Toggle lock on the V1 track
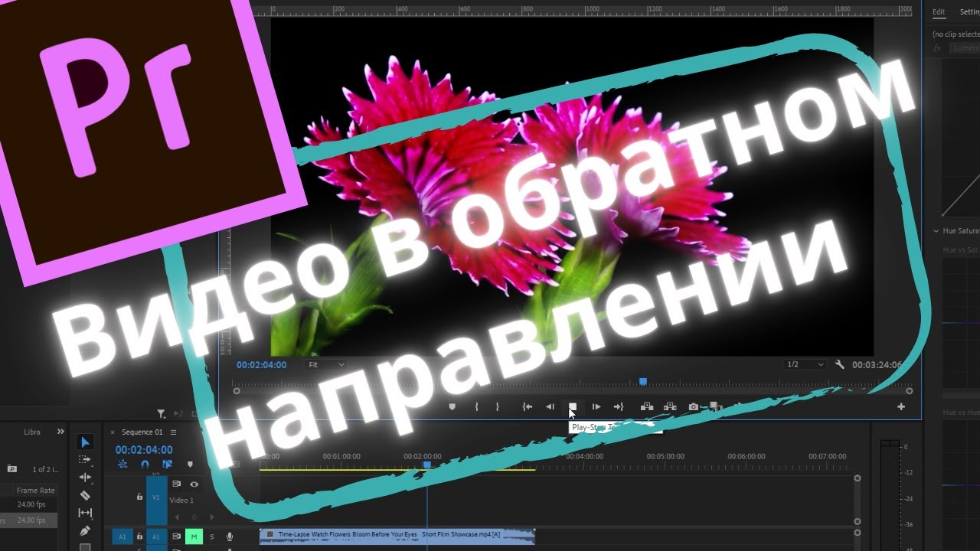Image resolution: width=980 pixels, height=551 pixels. (139, 497)
